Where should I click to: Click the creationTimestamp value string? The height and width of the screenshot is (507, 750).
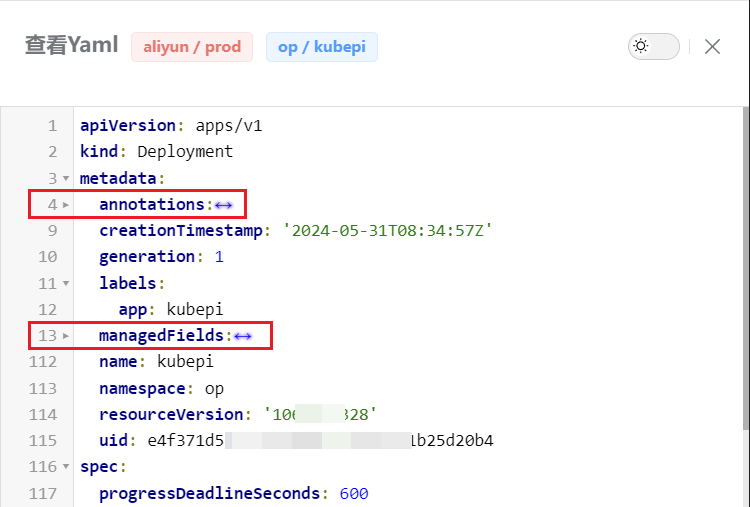pos(388,231)
